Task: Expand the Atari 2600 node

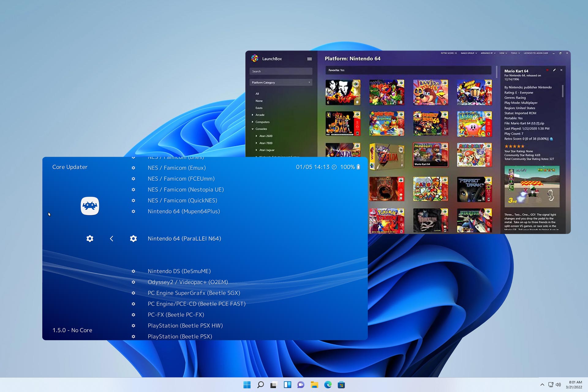Action: [257, 136]
